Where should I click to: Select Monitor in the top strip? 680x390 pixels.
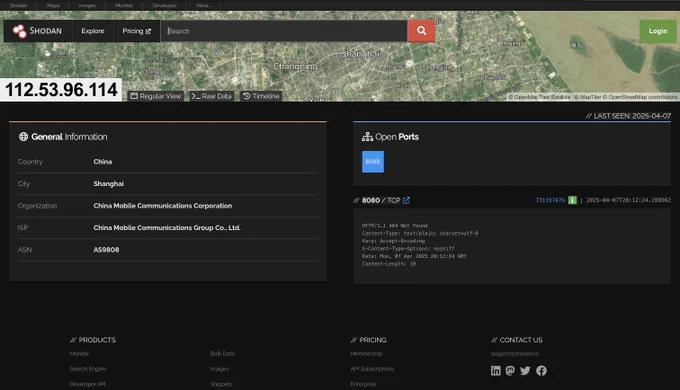[x=124, y=6]
